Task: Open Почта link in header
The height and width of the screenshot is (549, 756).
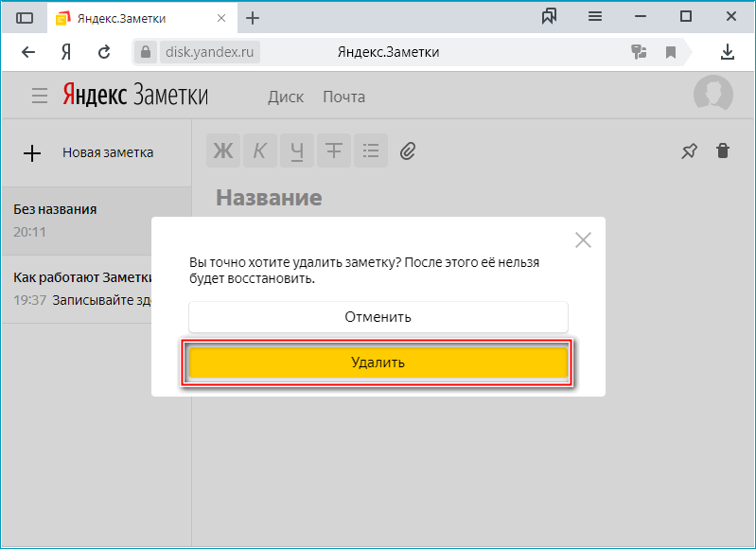Action: click(343, 97)
